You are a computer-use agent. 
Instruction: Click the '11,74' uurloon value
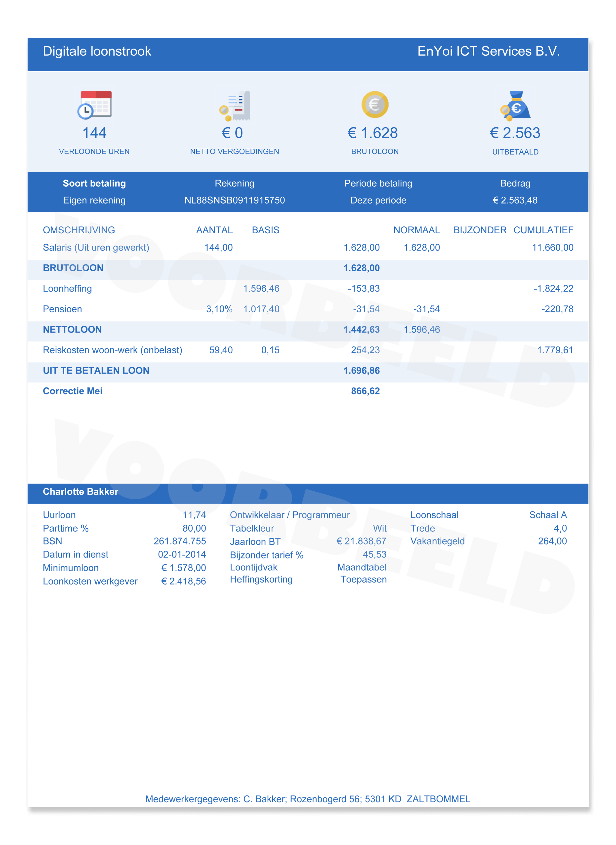194,515
